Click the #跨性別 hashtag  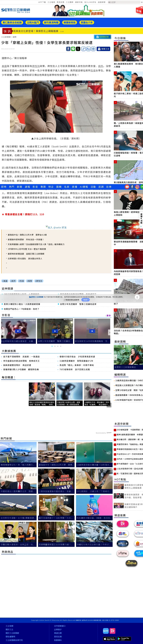pos(39,281)
